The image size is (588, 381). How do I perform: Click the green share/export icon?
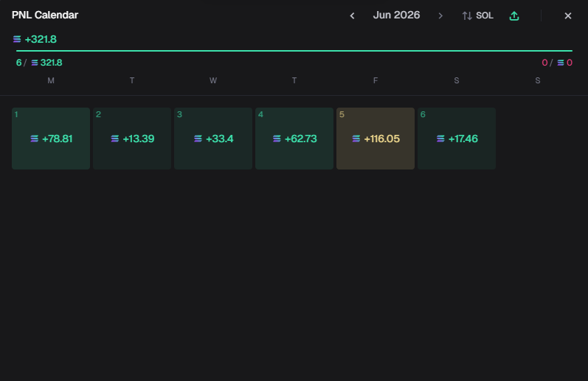[x=514, y=15]
